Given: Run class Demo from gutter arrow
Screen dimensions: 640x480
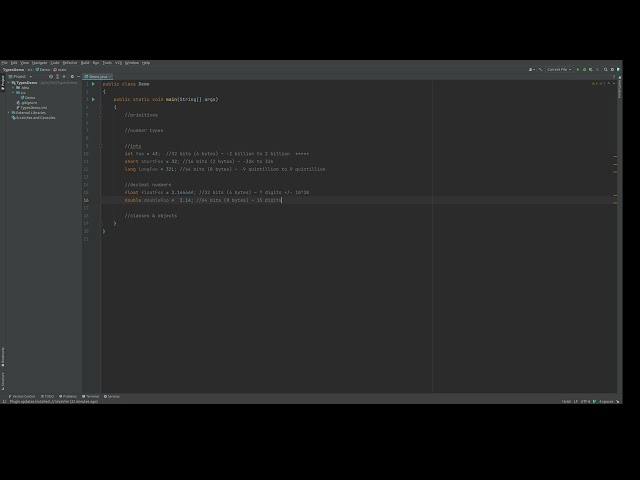Looking at the screenshot, I should pos(93,84).
